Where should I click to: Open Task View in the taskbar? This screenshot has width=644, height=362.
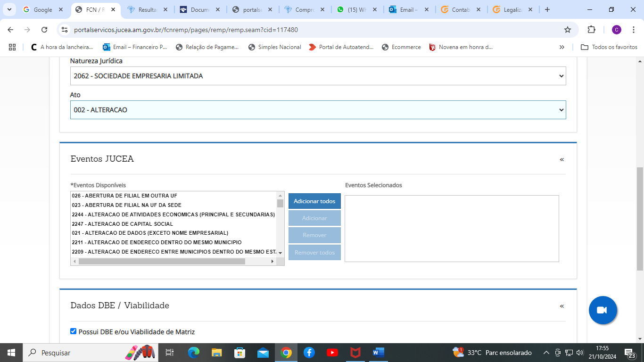[170, 353]
